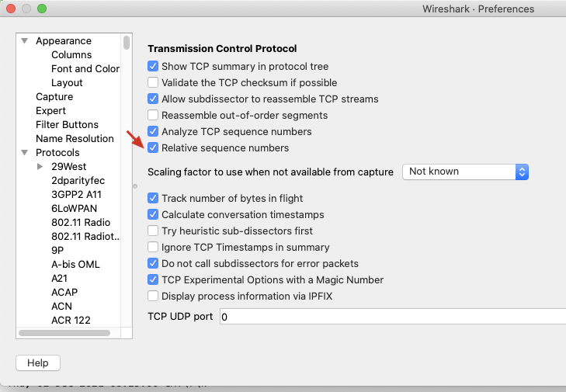Select Columns under Appearance
The height and width of the screenshot is (392, 566).
click(71, 55)
